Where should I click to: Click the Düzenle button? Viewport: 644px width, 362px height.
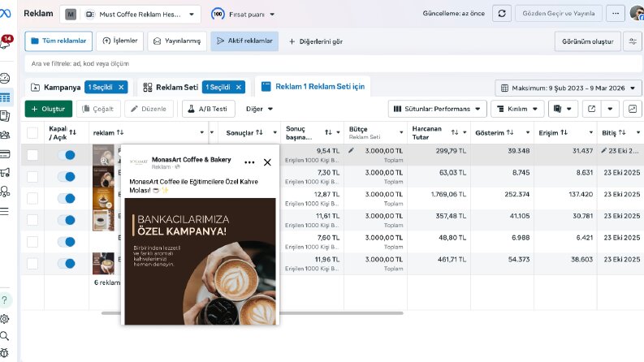tap(149, 109)
